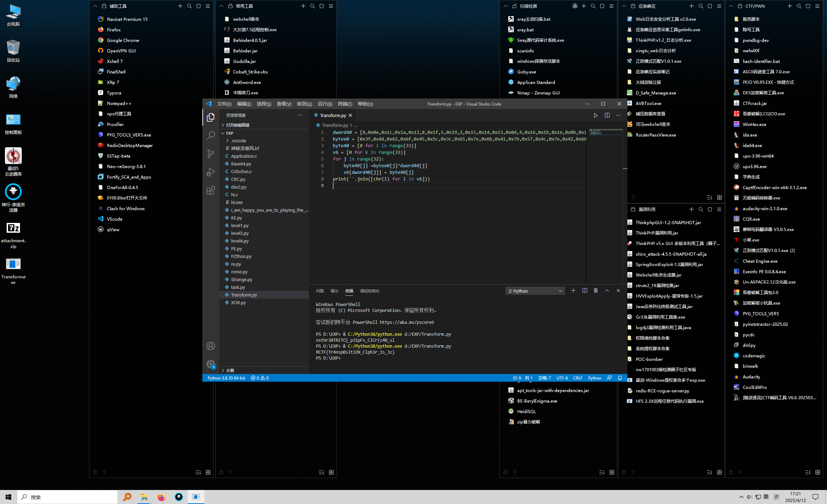Open Run and Debug view icon

(x=211, y=172)
